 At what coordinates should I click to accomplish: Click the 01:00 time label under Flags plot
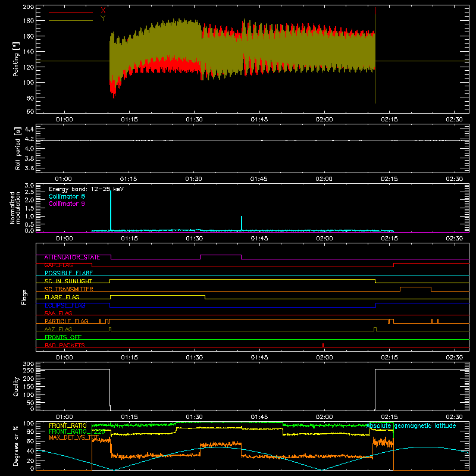point(64,358)
